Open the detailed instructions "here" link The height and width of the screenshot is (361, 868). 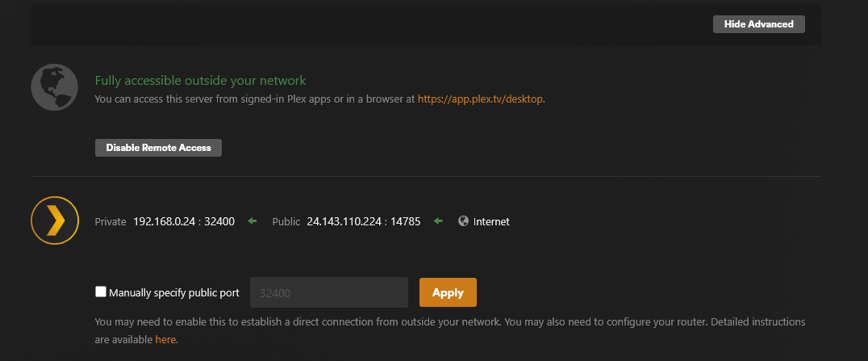165,340
